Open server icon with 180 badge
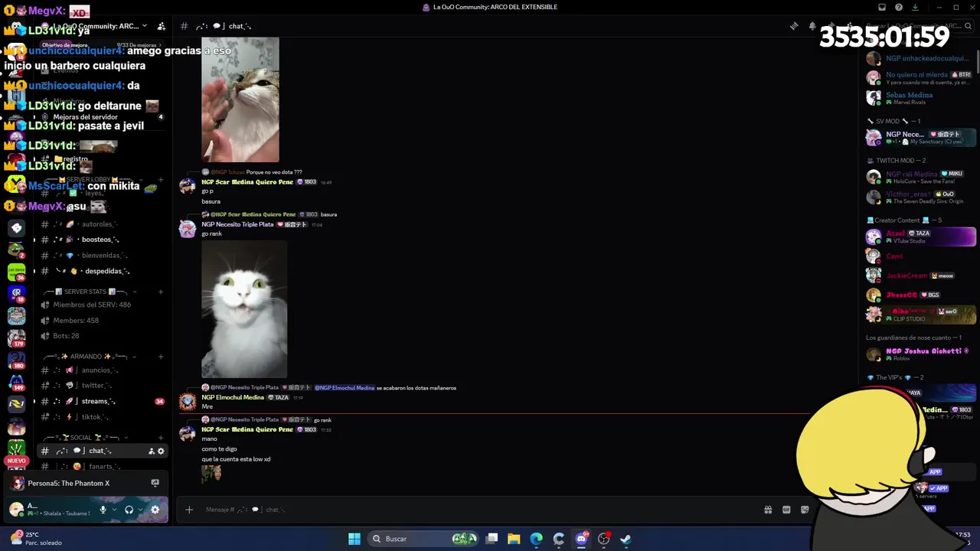This screenshot has width=980, height=551. pyautogui.click(x=16, y=360)
